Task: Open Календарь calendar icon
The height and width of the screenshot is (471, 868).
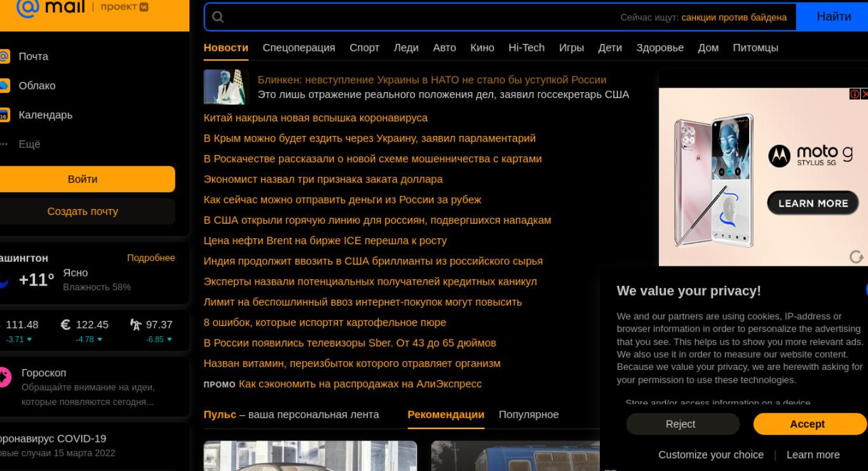Action: [4, 115]
